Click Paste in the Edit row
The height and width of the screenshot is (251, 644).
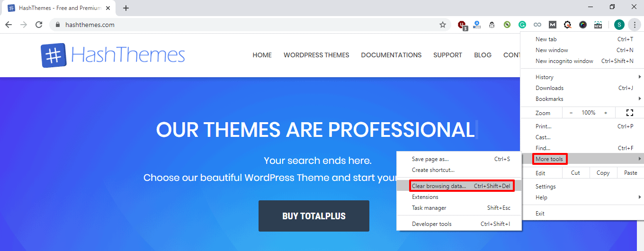pyautogui.click(x=630, y=173)
